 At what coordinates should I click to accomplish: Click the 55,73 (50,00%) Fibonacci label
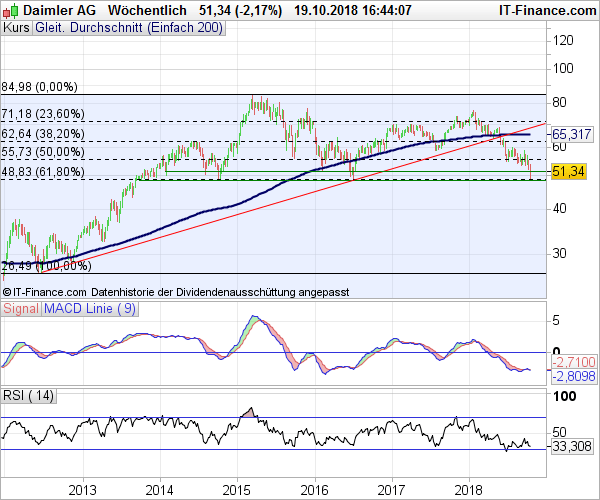click(43, 152)
